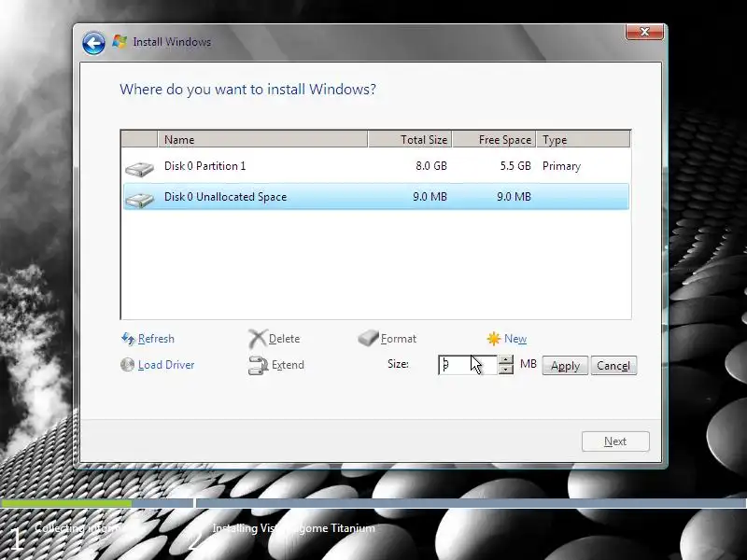Cancel the new partition creation
The image size is (747, 560).
point(613,366)
